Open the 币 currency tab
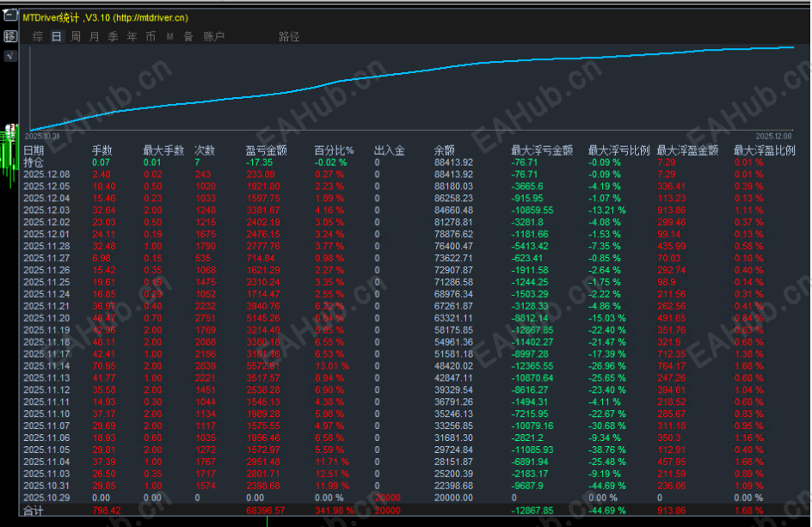Viewport: 812px width, 527px height. click(151, 36)
